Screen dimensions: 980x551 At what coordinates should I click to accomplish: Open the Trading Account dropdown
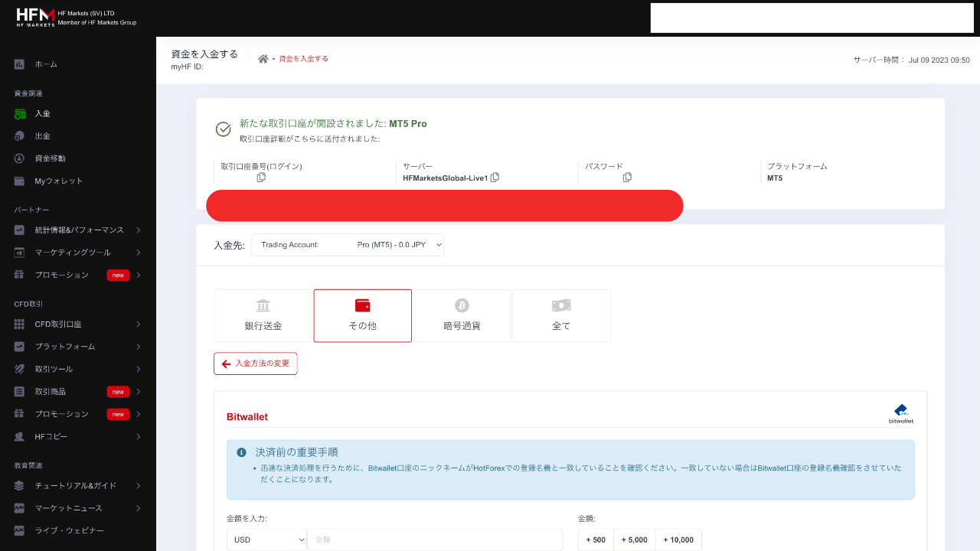pyautogui.click(x=347, y=245)
